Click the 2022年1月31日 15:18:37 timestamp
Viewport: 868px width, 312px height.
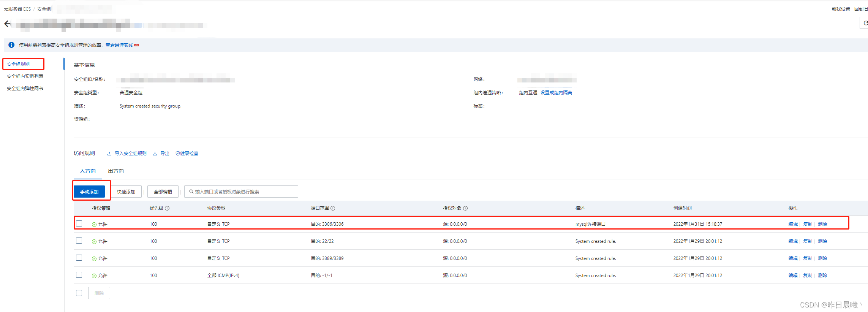point(698,224)
